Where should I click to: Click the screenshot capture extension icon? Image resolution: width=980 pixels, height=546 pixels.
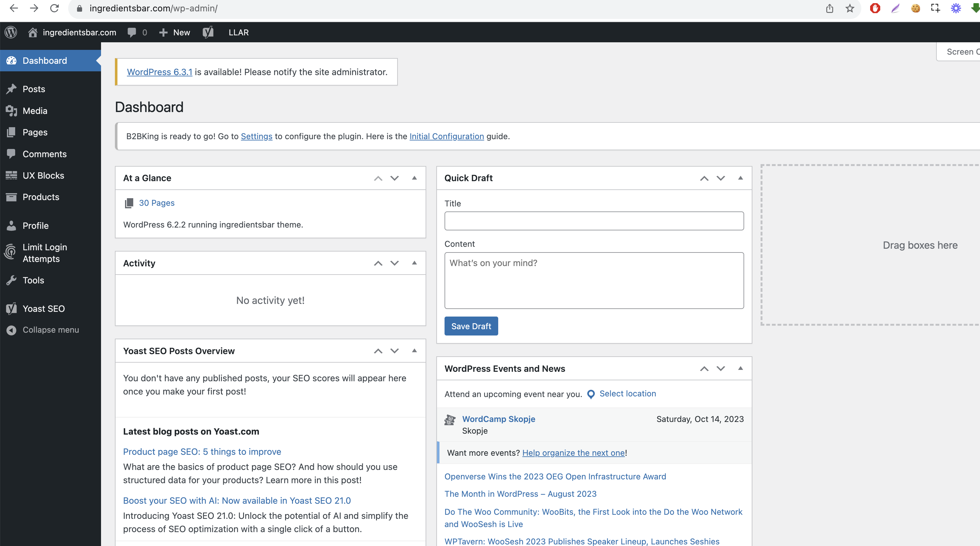[935, 8]
